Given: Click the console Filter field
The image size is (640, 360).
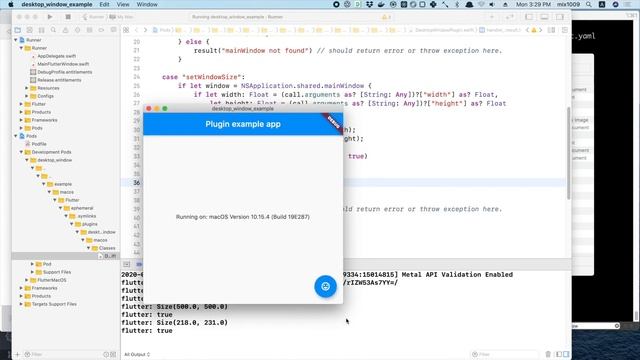Looking at the screenshot, I should [506, 354].
